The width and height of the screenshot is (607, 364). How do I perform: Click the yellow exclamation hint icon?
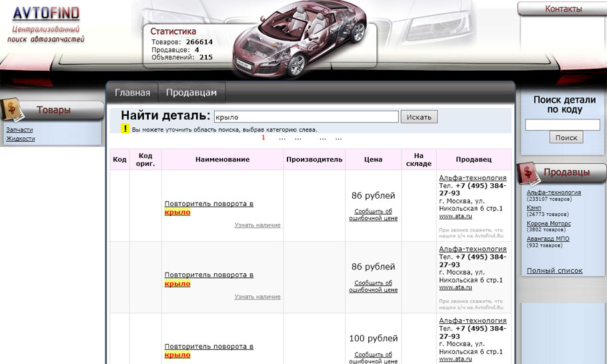[125, 129]
